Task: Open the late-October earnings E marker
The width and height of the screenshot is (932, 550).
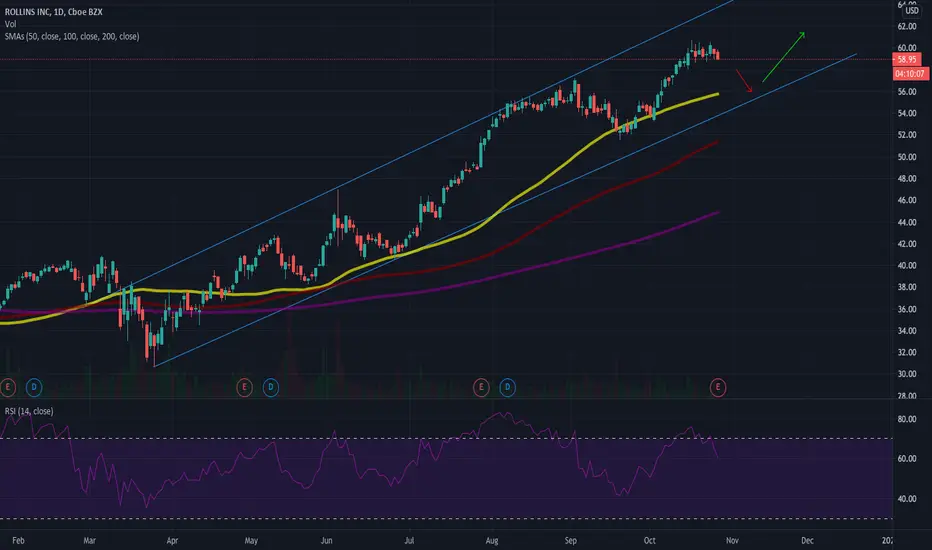Action: click(717, 388)
